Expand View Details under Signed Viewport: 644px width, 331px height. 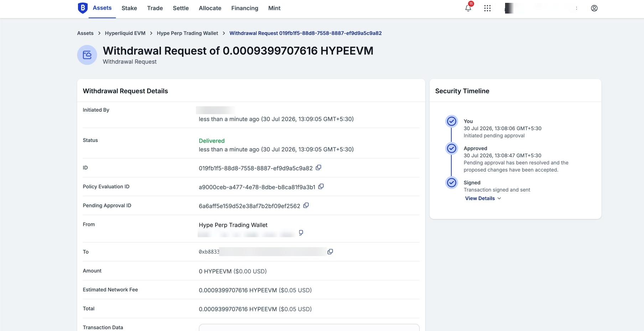pyautogui.click(x=483, y=198)
